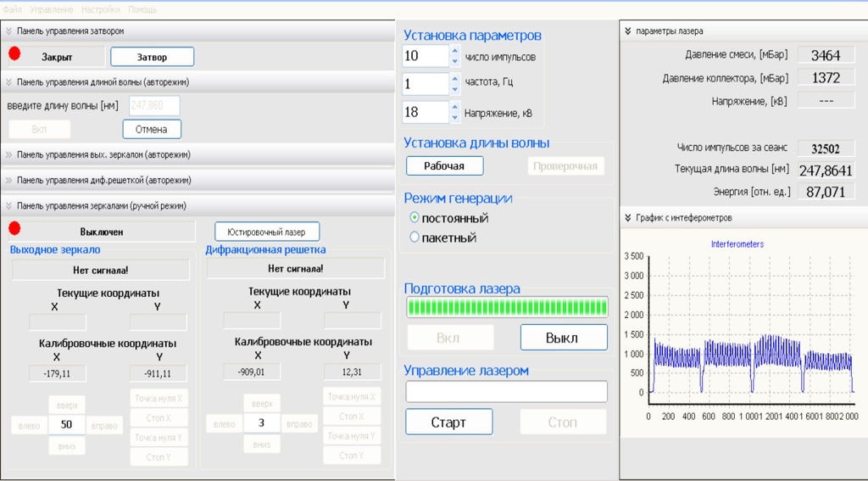Collapse the interferometer graph panel
Screen dimensions: 868x481
click(x=628, y=218)
